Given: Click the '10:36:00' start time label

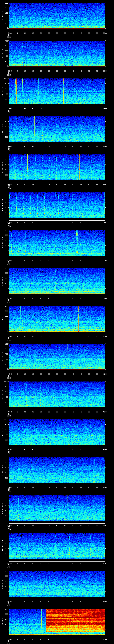Looking at the screenshot, I should [x=9, y=223].
